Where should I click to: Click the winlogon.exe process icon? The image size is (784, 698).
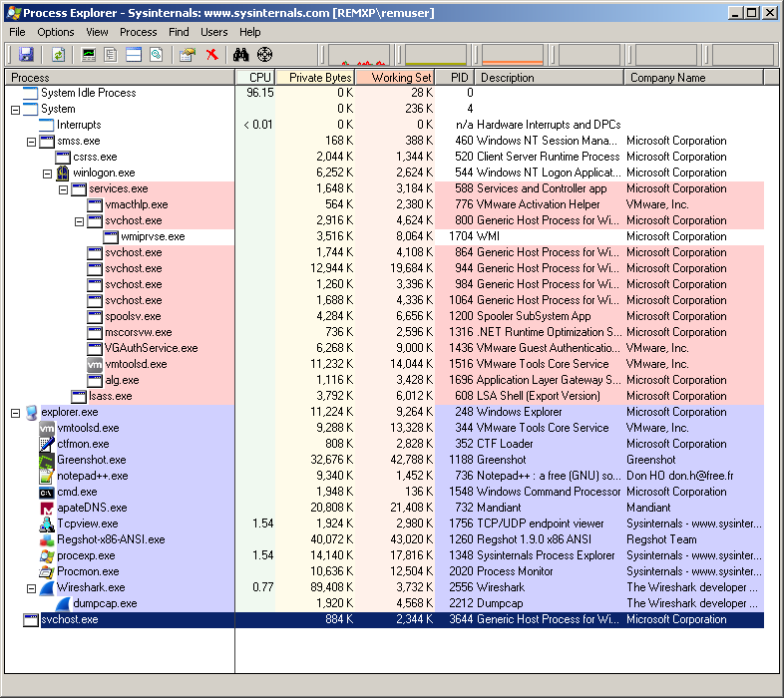pyautogui.click(x=63, y=173)
